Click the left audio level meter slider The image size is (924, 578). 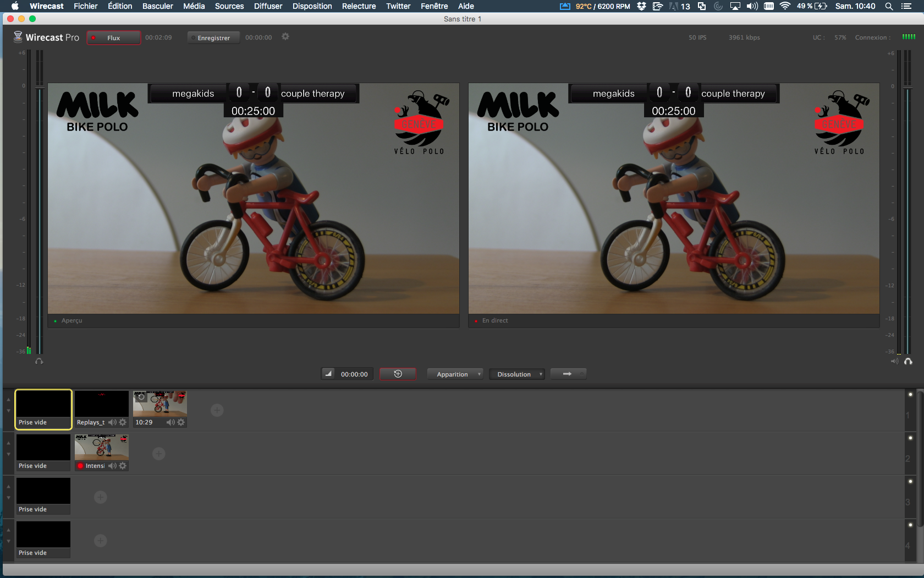coord(40,87)
